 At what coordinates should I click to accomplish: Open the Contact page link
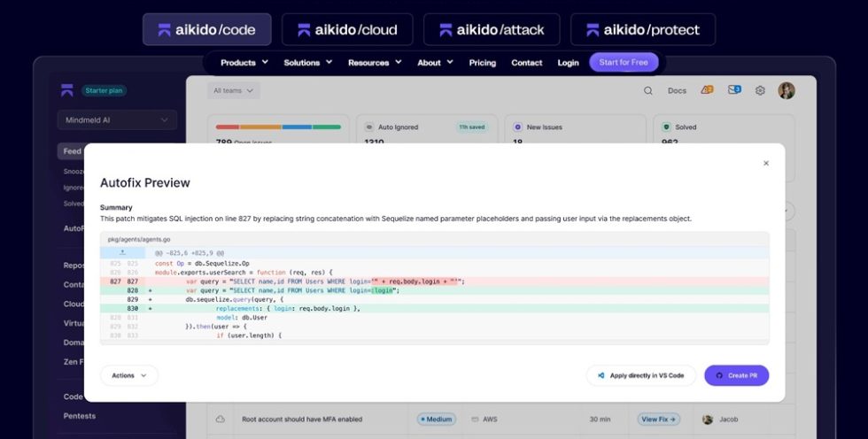tap(526, 63)
